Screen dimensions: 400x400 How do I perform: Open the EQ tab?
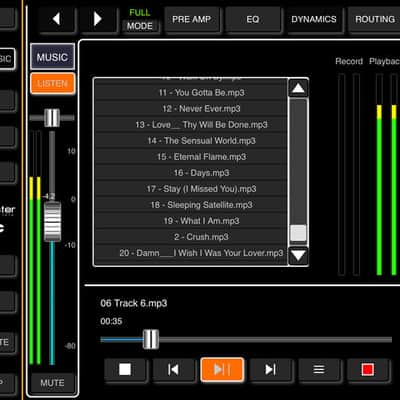pyautogui.click(x=253, y=19)
